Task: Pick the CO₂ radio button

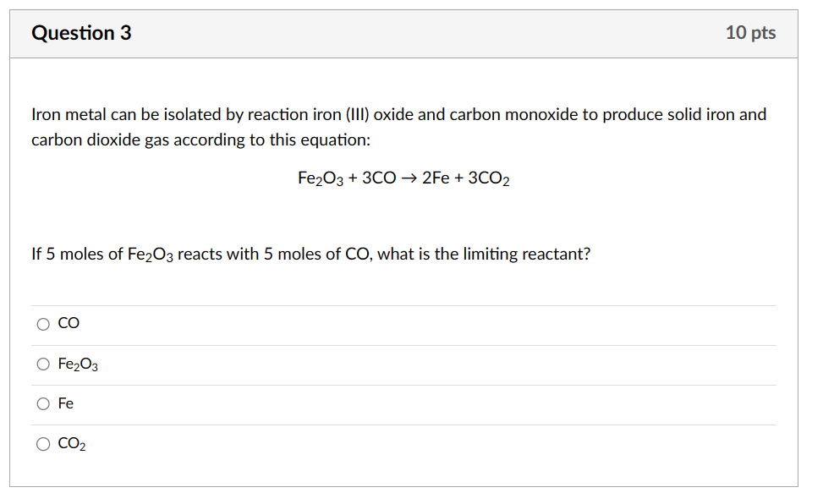Action: 43,443
